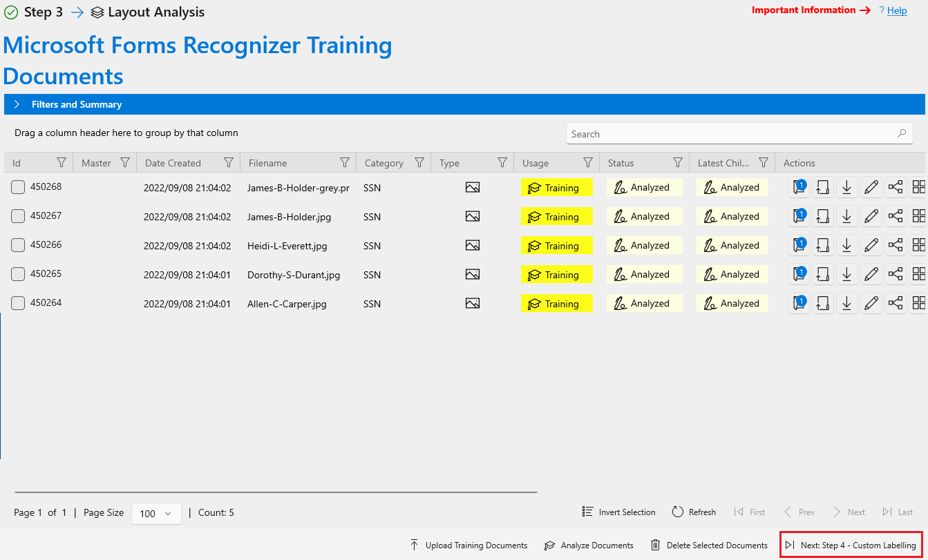Sort by the Usage column header

pos(536,163)
